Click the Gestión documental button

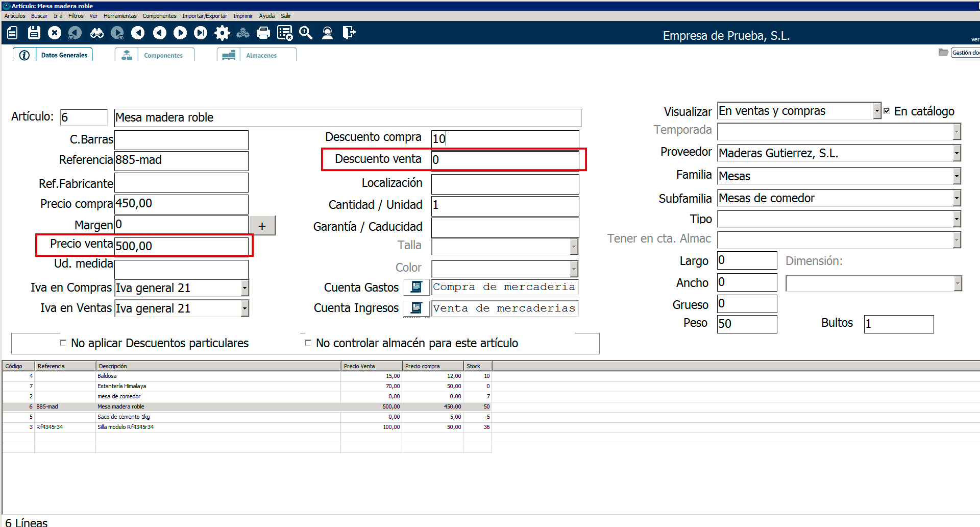pyautogui.click(x=965, y=53)
